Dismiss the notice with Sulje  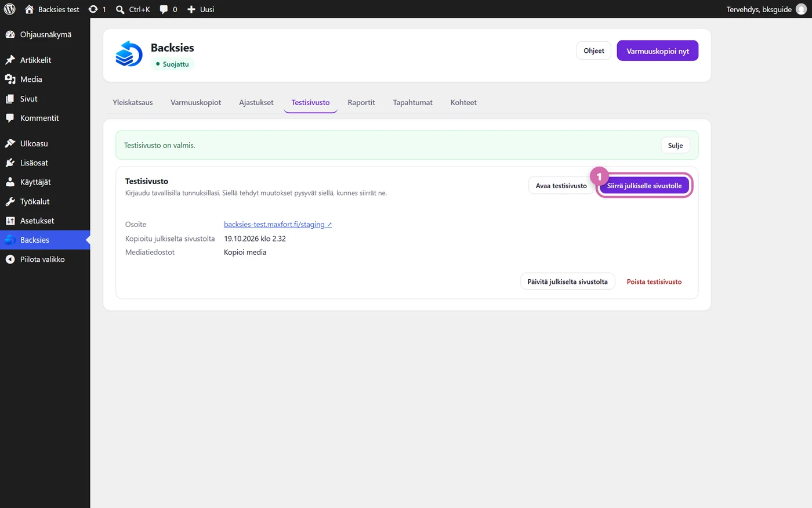click(675, 145)
